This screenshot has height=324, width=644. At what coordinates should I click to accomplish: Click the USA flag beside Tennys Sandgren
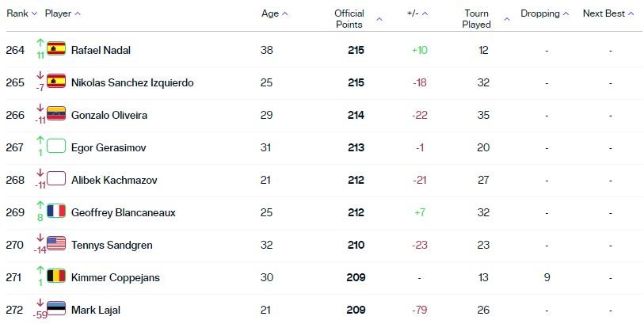pos(56,243)
